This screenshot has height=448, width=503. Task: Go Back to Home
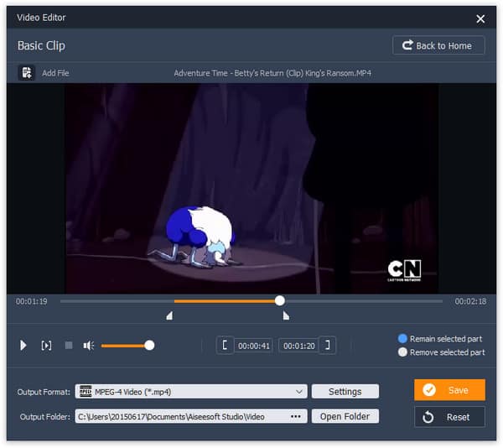(x=438, y=45)
